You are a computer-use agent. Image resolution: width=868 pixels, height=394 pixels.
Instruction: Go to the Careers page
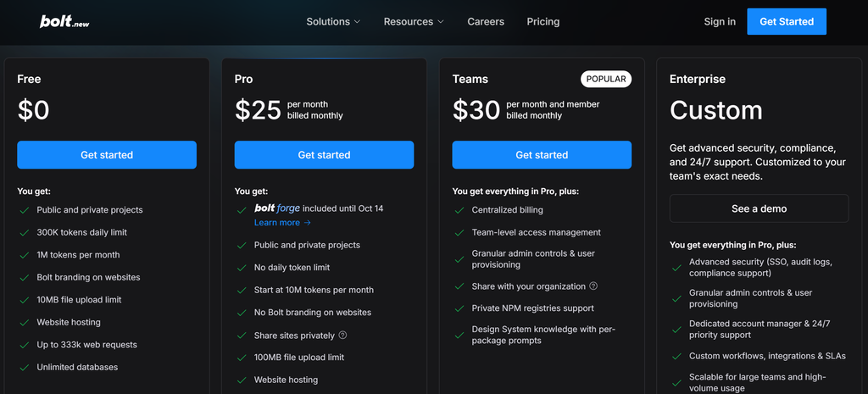pyautogui.click(x=486, y=21)
